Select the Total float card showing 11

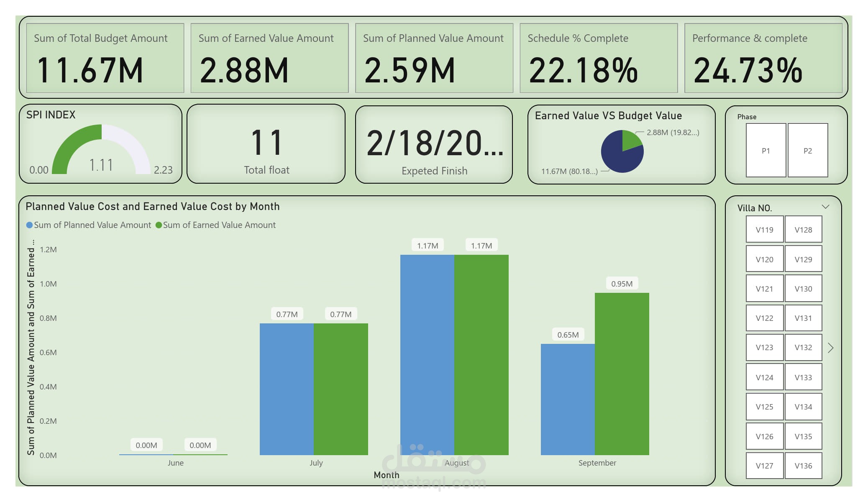click(x=266, y=144)
